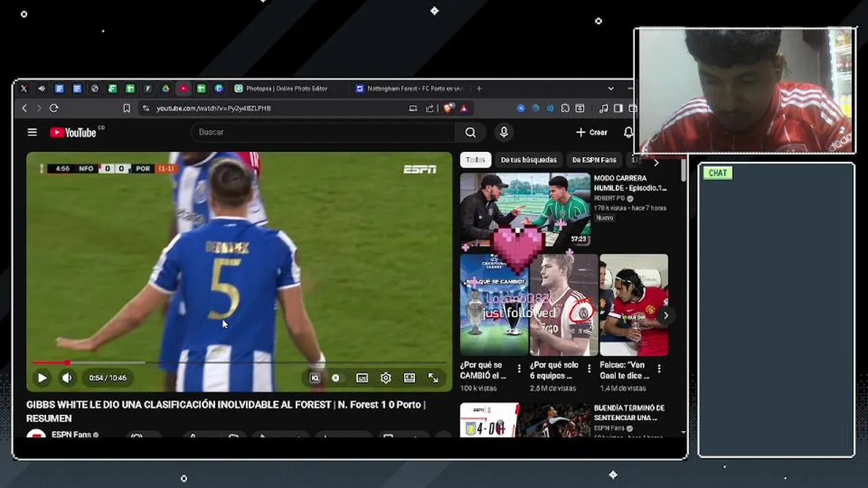Mute the video volume
The width and height of the screenshot is (868, 488).
67,378
